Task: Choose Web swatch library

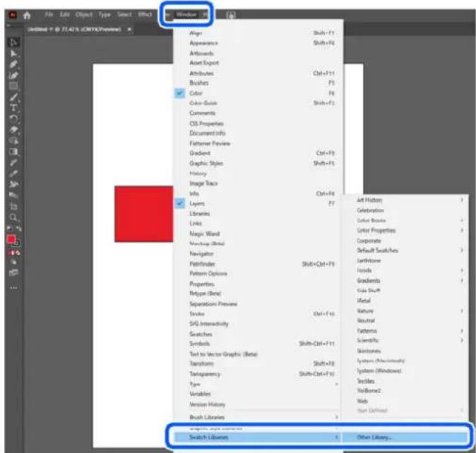Action: 406,401
